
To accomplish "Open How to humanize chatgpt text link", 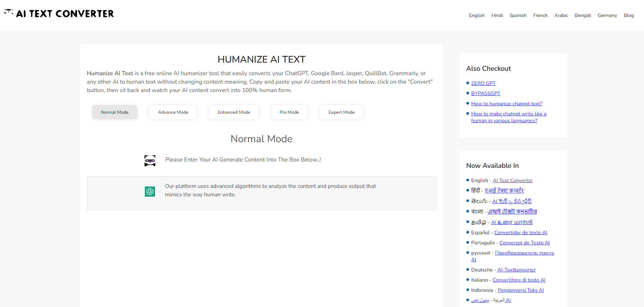I will 507,104.
